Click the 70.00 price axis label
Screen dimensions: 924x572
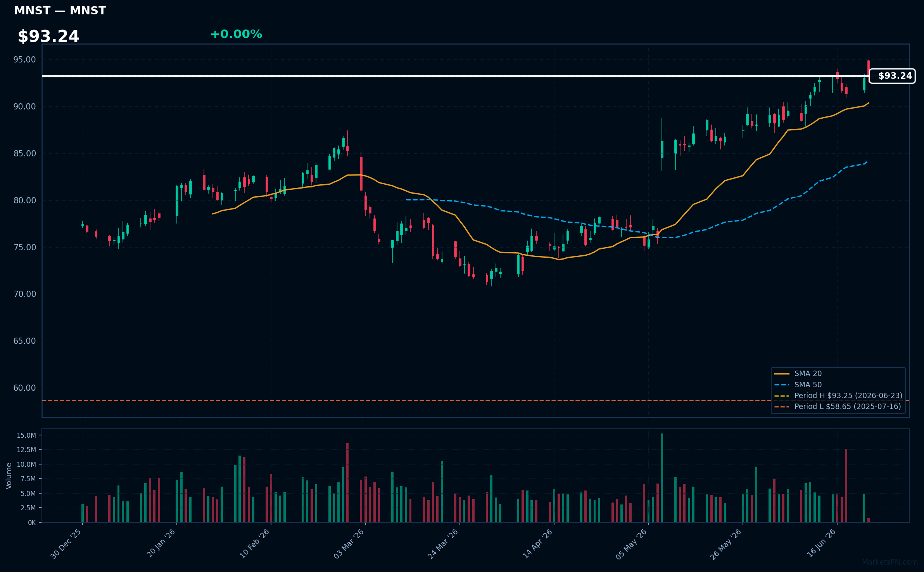[x=24, y=294]
